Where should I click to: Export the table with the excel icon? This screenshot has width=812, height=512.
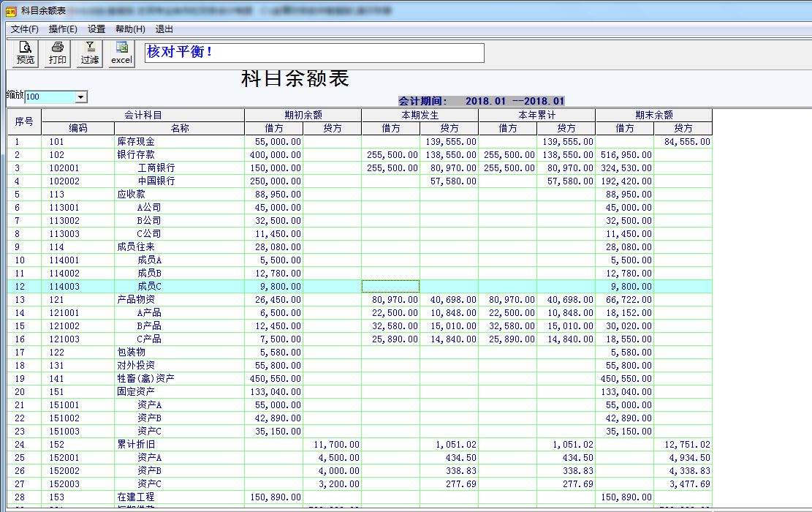pos(122,53)
